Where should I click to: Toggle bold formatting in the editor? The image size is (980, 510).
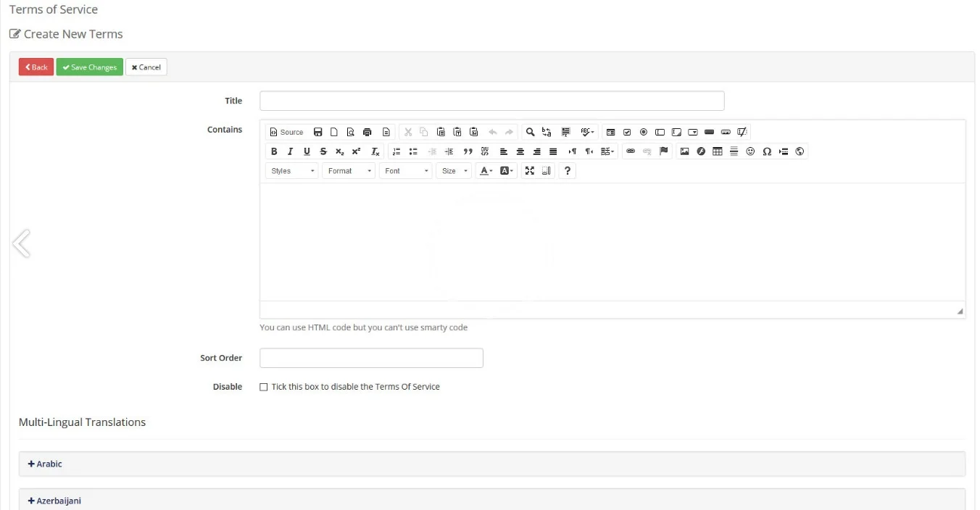point(274,151)
